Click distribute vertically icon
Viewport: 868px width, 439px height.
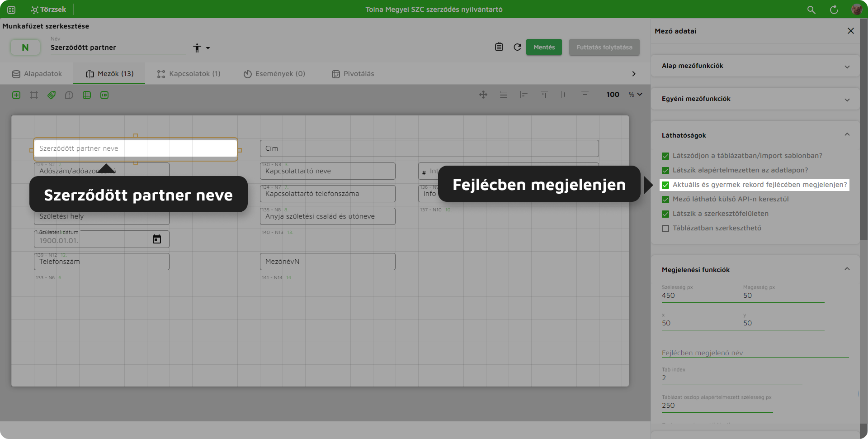pos(585,95)
